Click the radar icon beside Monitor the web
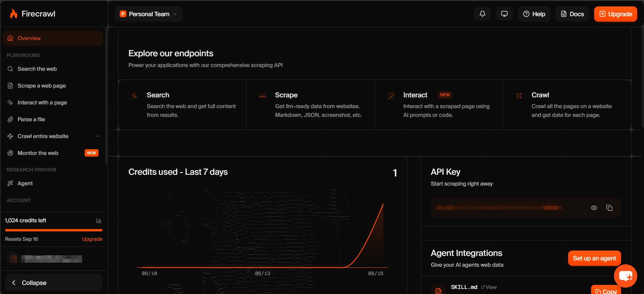 10,153
